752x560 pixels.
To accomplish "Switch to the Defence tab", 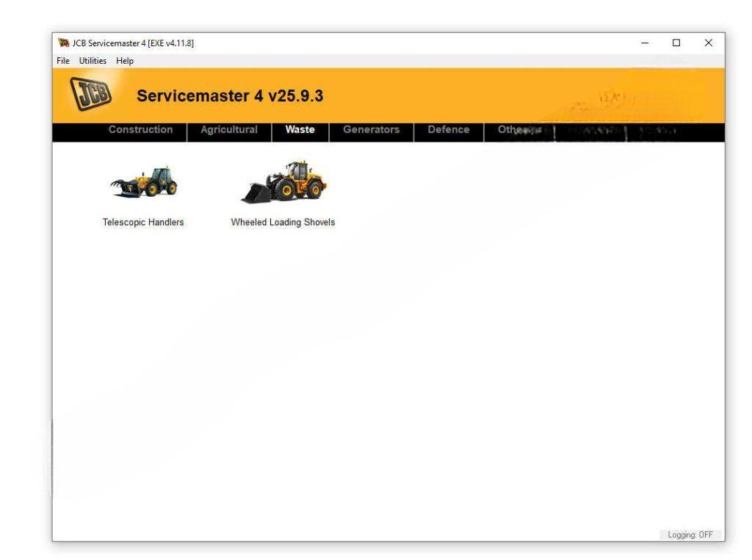I will 449,130.
